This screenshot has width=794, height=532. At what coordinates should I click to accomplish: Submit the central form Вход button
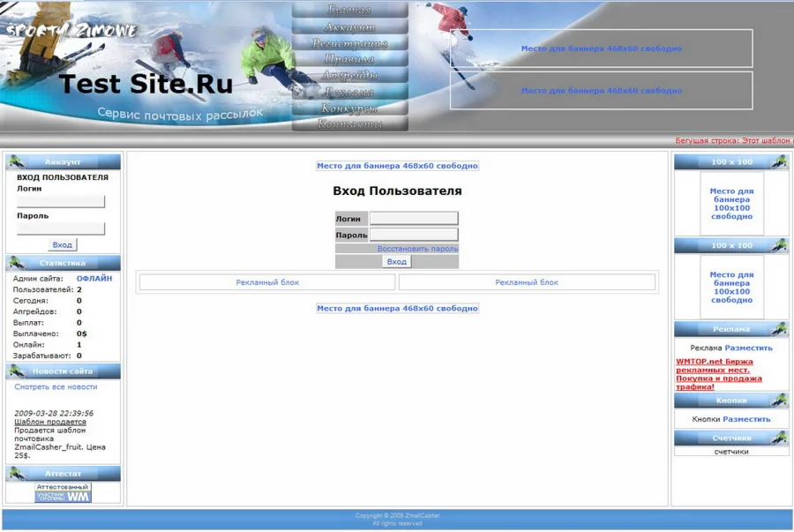(x=396, y=261)
